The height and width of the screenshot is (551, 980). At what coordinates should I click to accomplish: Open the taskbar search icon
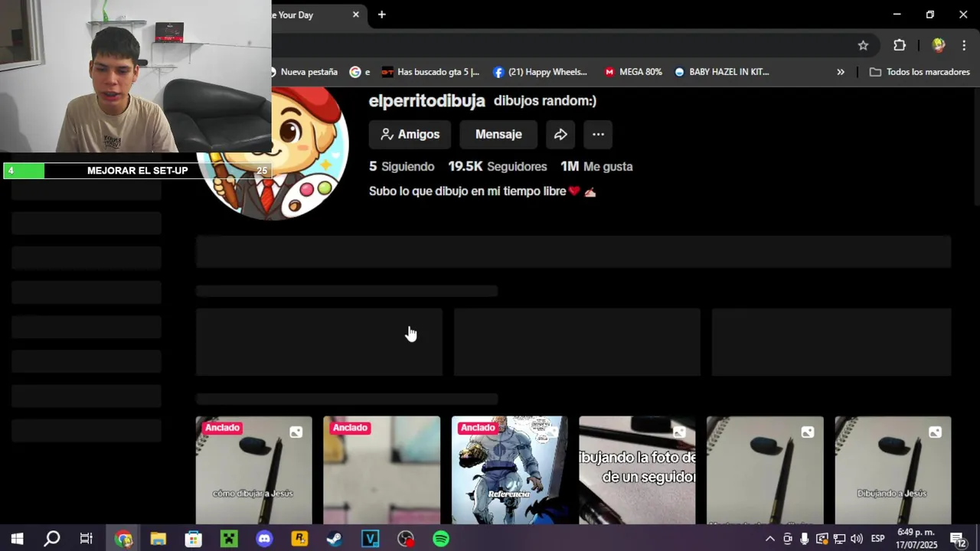tap(52, 539)
